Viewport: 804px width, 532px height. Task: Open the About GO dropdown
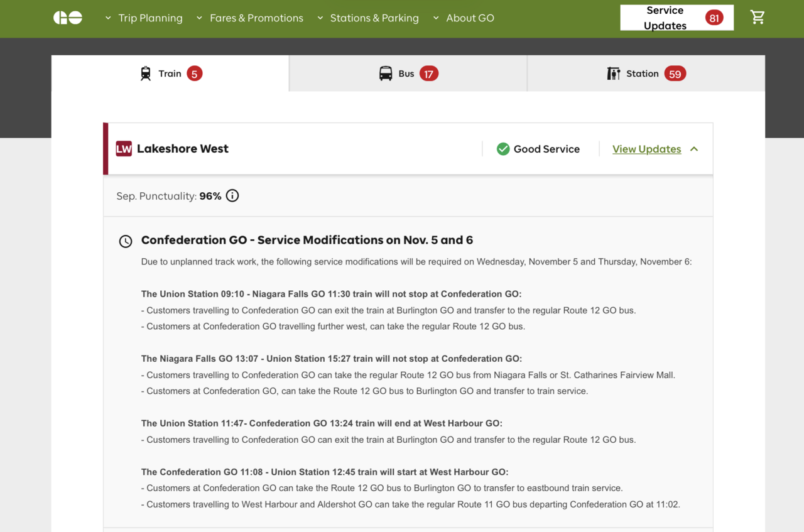coord(464,18)
